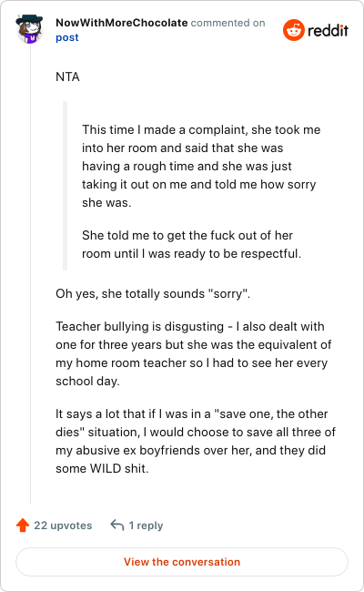Click the line 'Oh yes, she totally sounds'
The width and height of the screenshot is (364, 592).
(x=153, y=293)
